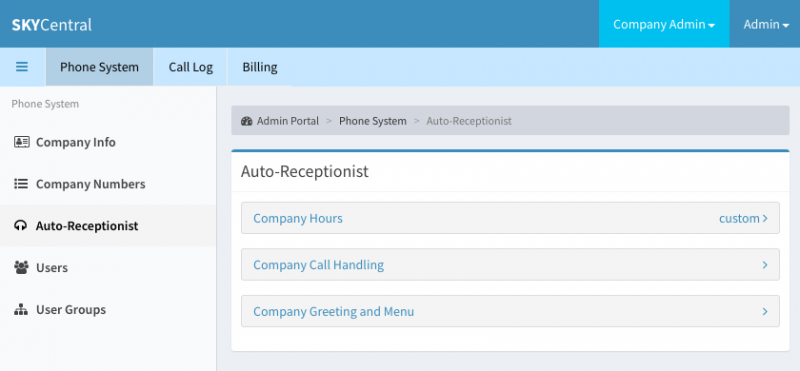800x371 pixels.
Task: Open Company Info in sidebar
Action: [x=108, y=142]
